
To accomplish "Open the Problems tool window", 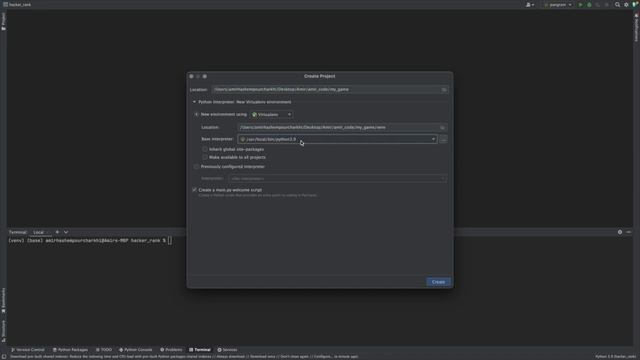I will 171,350.
